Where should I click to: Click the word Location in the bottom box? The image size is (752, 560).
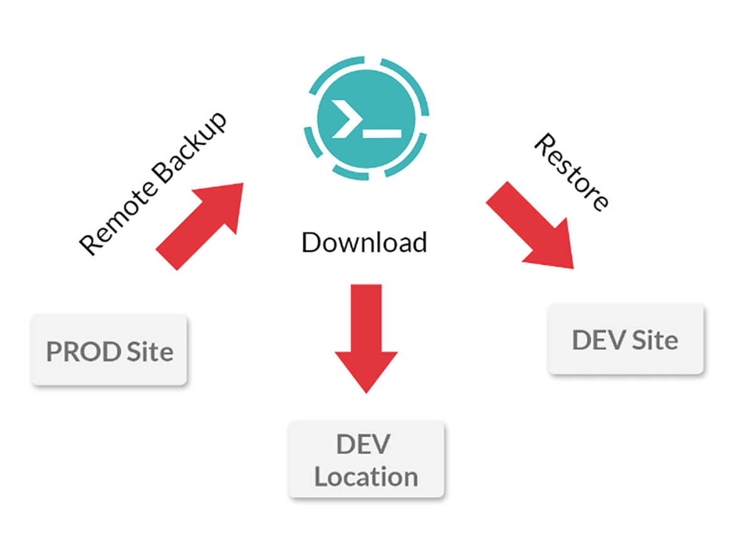click(366, 476)
